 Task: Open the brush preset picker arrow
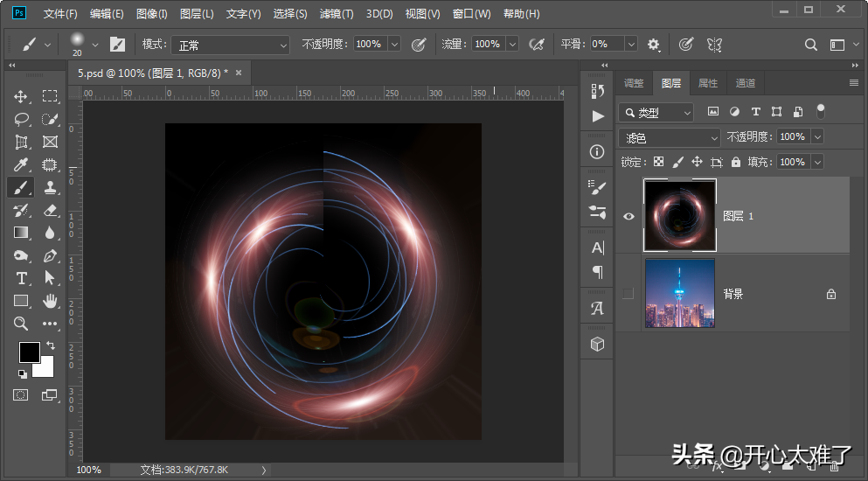coord(95,45)
